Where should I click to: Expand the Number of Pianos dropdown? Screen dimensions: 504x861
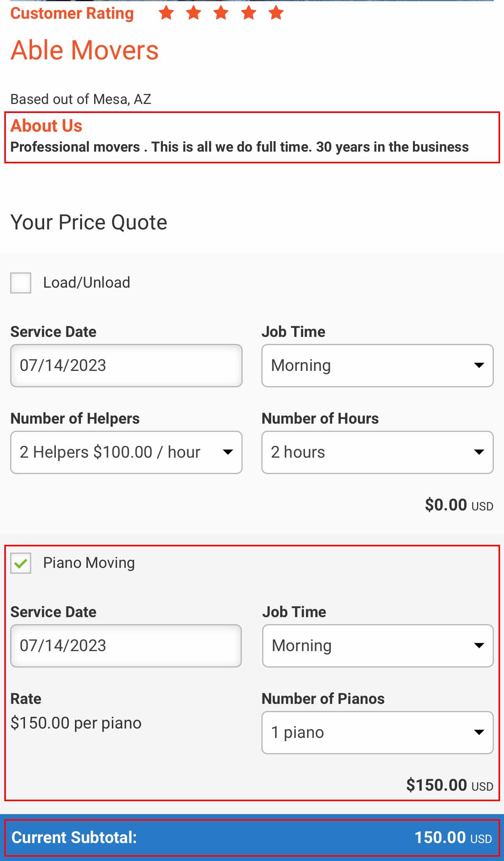377,732
